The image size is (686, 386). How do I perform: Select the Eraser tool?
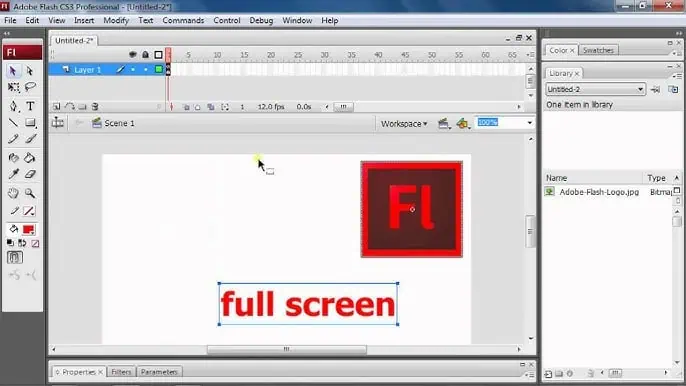[x=30, y=174]
